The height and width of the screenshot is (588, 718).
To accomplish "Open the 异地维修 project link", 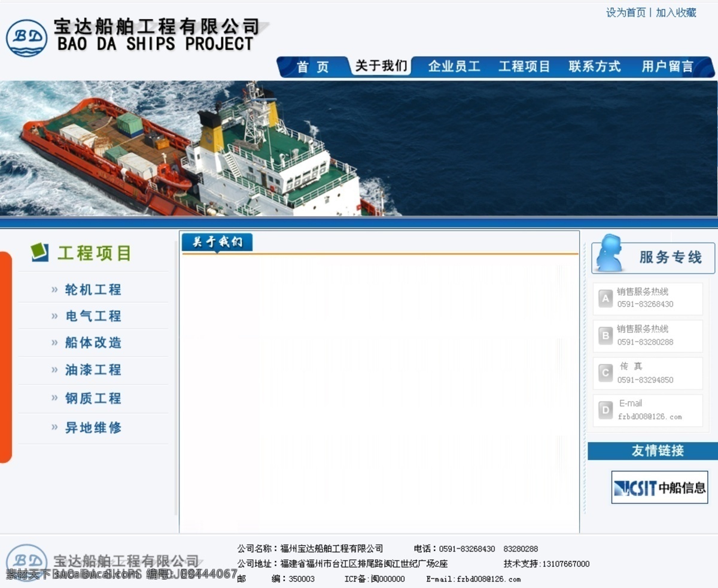I will click(93, 427).
